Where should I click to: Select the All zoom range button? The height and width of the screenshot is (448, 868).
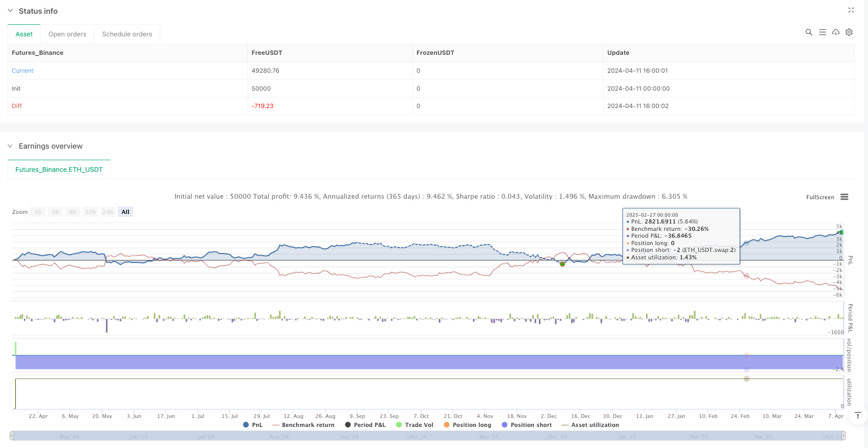pyautogui.click(x=125, y=212)
